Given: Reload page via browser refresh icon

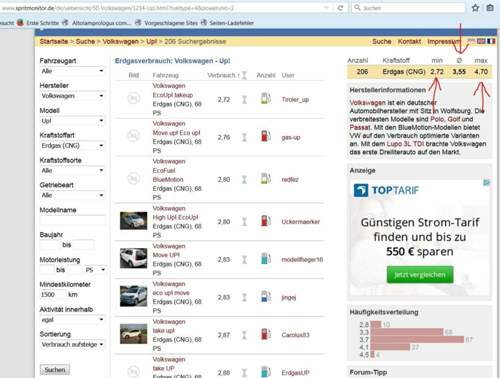Looking at the screenshot, I should [x=340, y=8].
